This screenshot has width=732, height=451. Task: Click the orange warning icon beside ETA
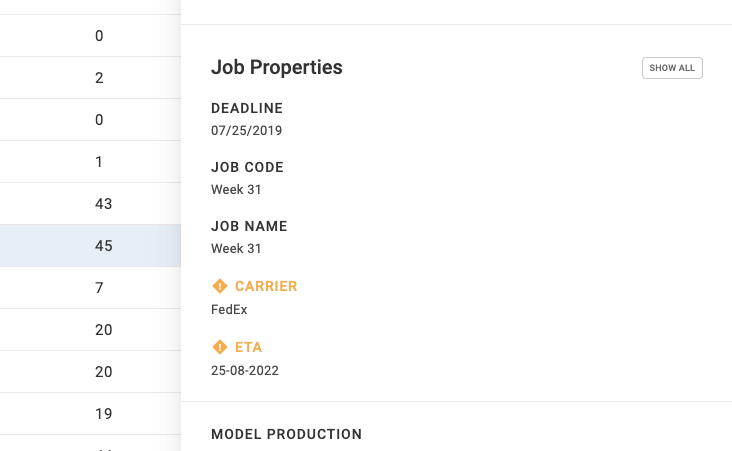[219, 347]
